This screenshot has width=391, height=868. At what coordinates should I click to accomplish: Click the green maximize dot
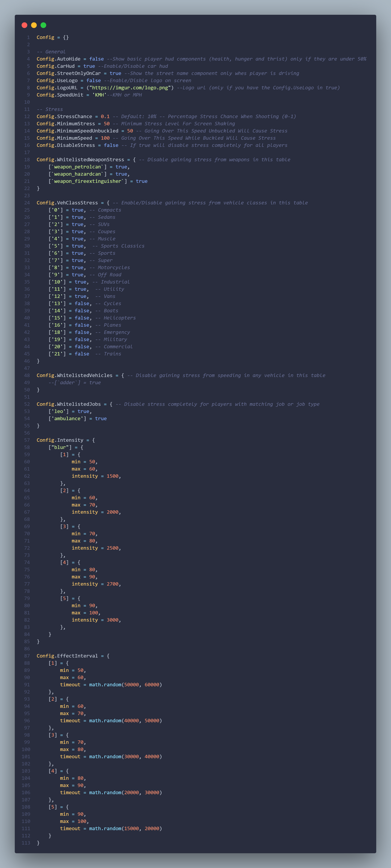coord(43,25)
